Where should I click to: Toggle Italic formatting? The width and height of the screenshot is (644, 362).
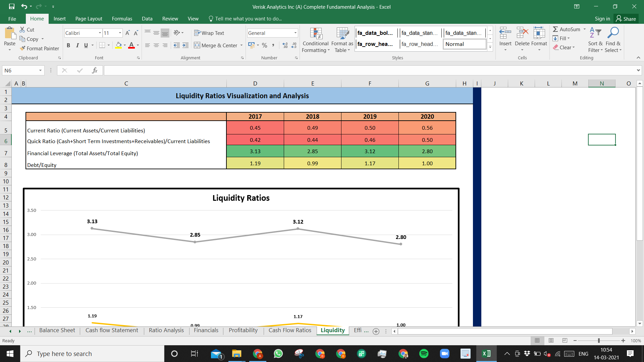(77, 45)
